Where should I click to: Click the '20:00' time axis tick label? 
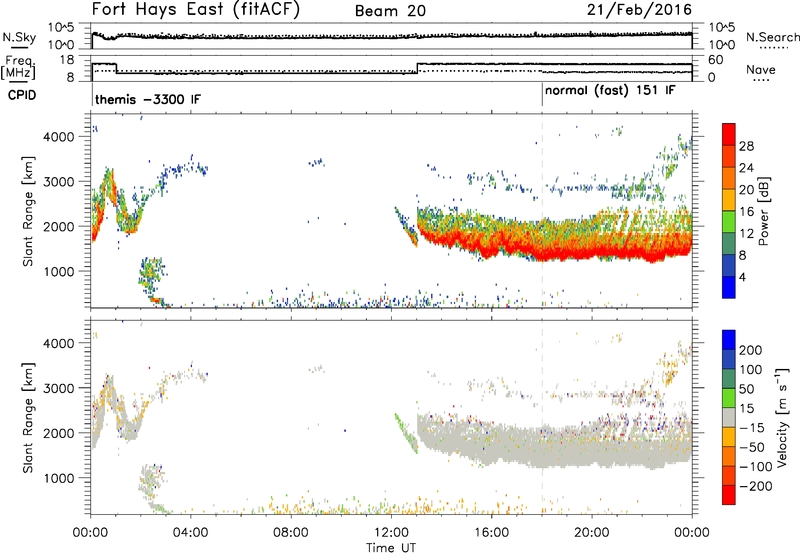point(592,533)
